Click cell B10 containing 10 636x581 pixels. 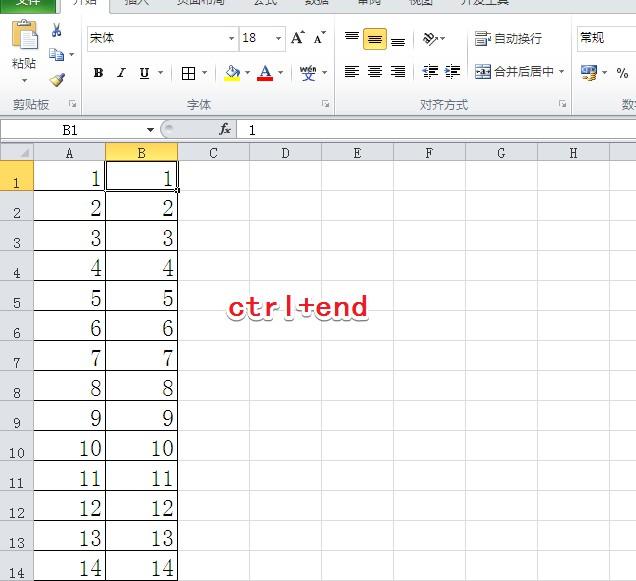[x=142, y=446]
